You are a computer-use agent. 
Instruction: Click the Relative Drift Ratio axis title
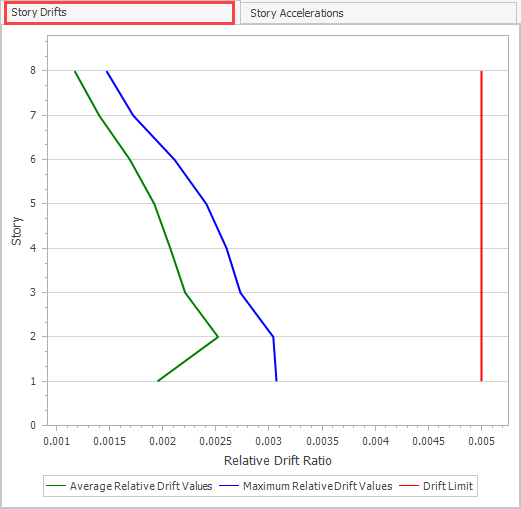click(278, 460)
